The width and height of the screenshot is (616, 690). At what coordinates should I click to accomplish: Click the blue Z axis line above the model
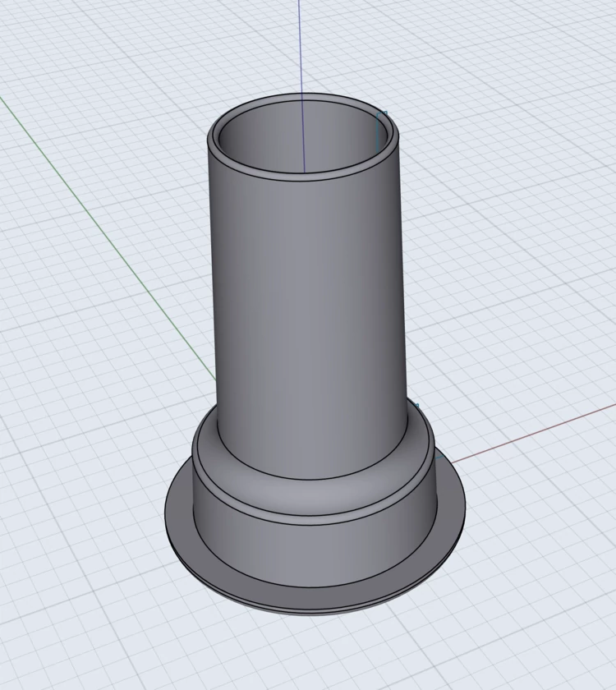pyautogui.click(x=301, y=46)
